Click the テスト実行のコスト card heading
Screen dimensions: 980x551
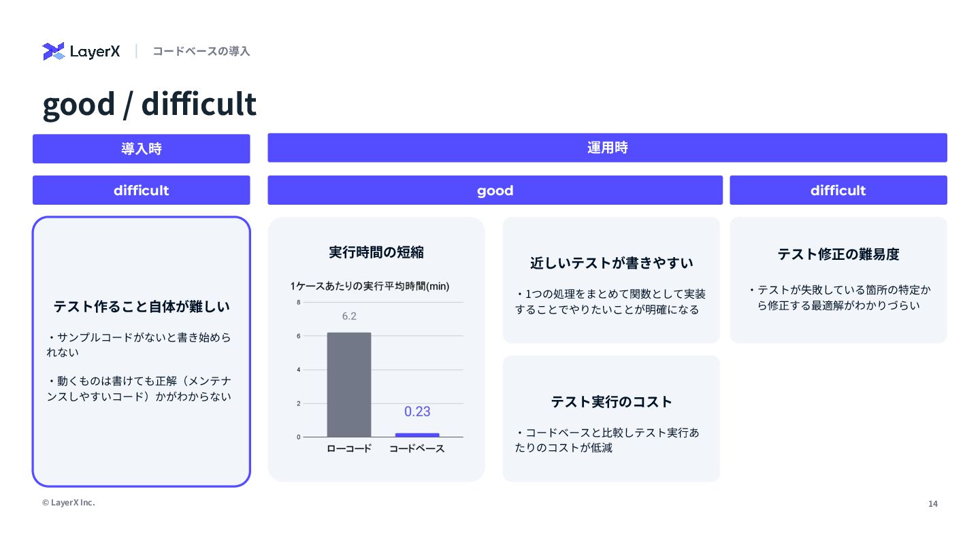coord(611,402)
